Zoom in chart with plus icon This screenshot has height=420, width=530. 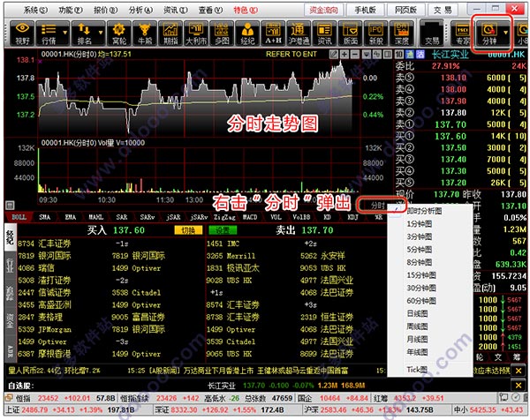pyautogui.click(x=344, y=54)
